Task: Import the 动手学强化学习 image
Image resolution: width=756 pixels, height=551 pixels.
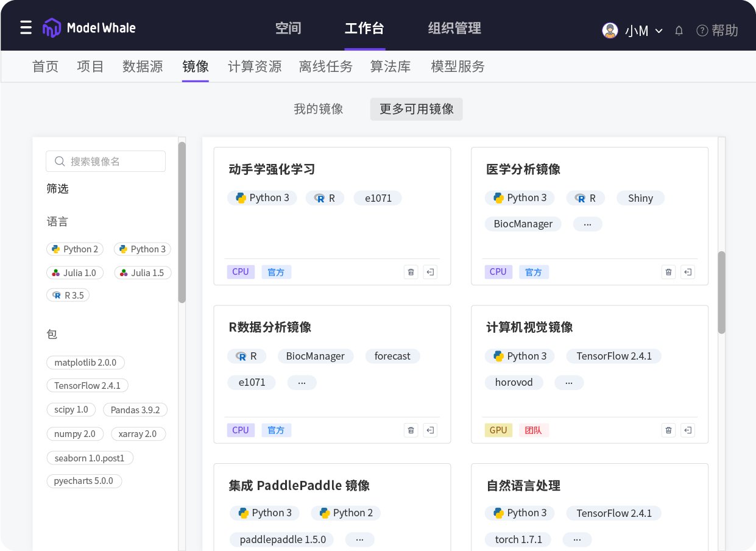Action: pos(431,272)
